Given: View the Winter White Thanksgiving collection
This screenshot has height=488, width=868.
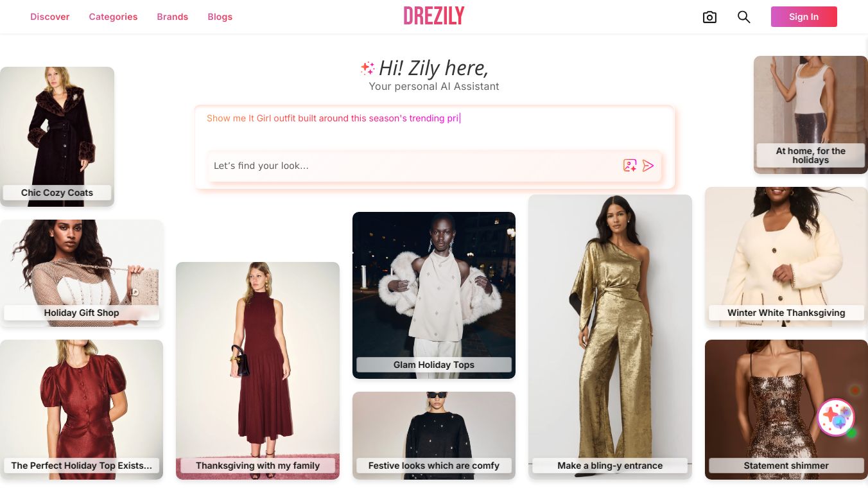Looking at the screenshot, I should (x=786, y=256).
